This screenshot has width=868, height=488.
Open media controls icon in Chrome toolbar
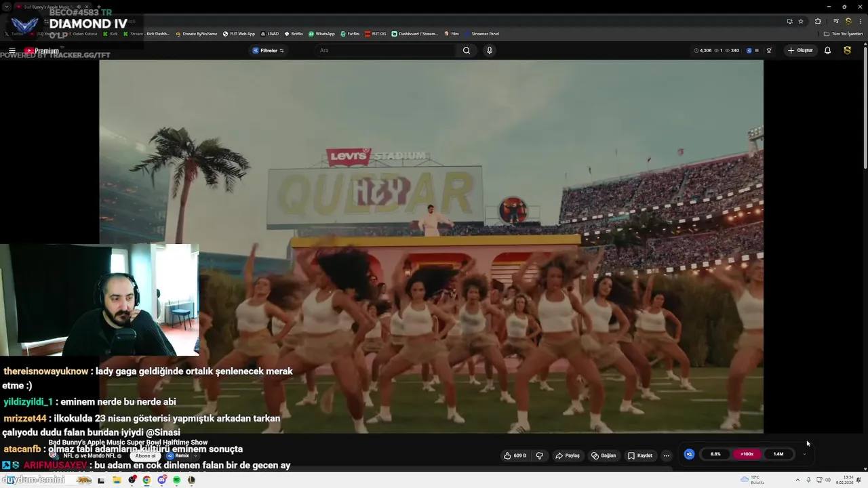click(836, 21)
